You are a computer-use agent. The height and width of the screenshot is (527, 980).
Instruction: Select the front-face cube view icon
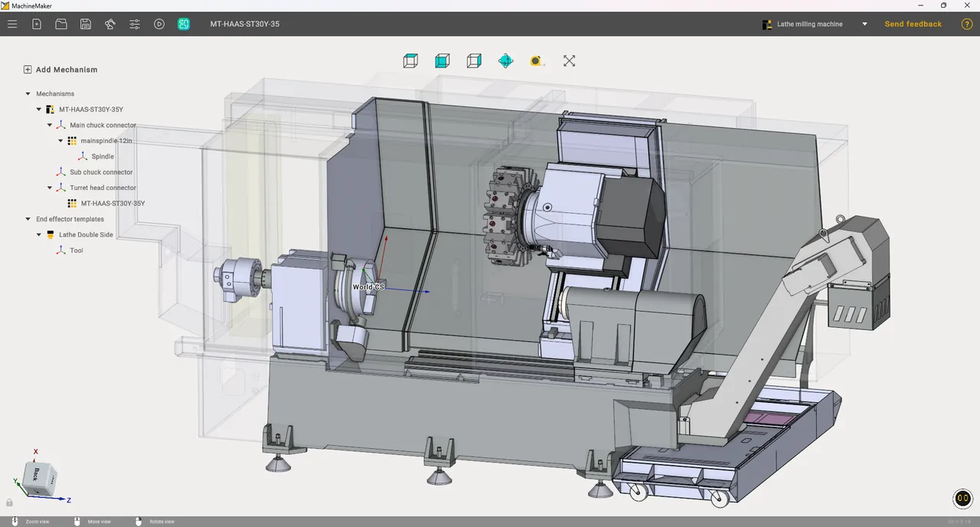pyautogui.click(x=442, y=61)
